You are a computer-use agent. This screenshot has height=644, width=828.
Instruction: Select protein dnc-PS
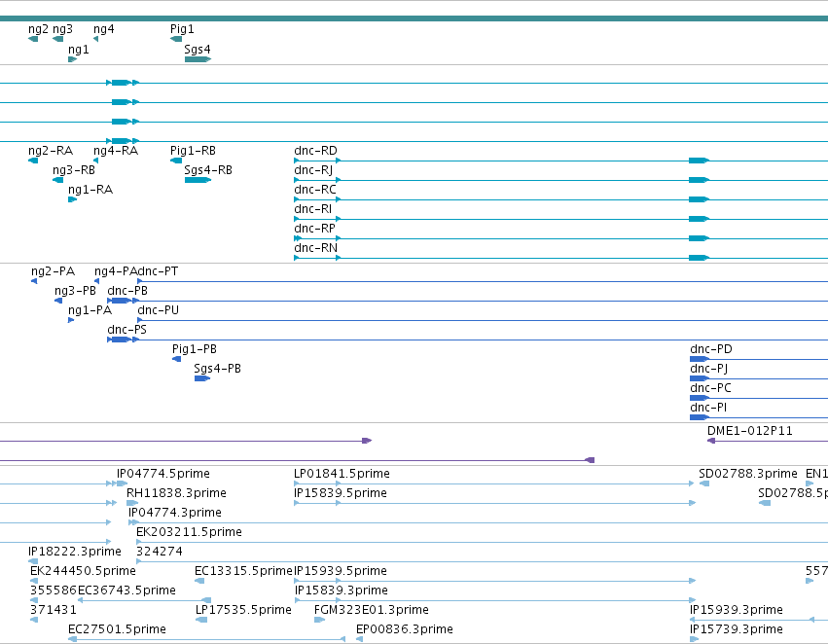(x=126, y=331)
